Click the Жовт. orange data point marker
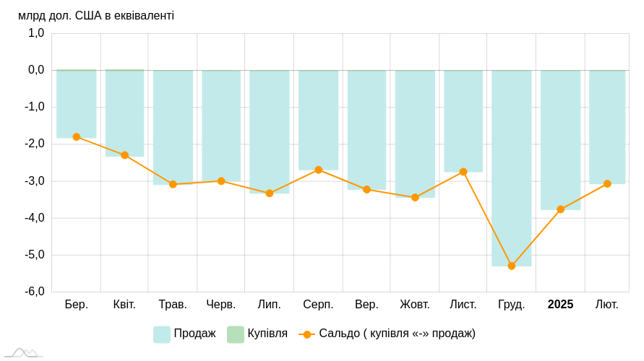This screenshot has height=361, width=644. coord(415,197)
